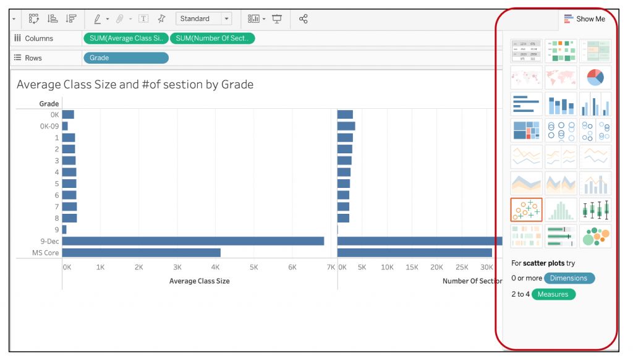This screenshot has width=633, height=364.
Task: Click the chart title text
Action: tap(135, 85)
